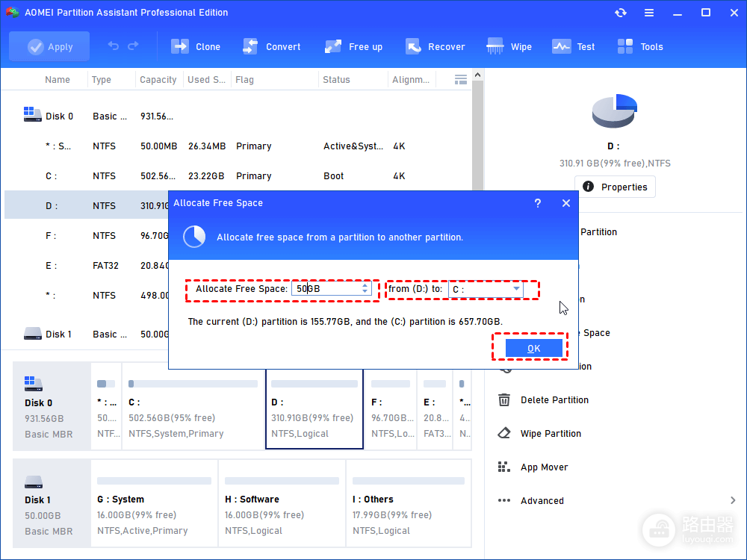Select D: partition block in disk map
Image resolution: width=747 pixels, height=560 pixels.
click(x=314, y=408)
